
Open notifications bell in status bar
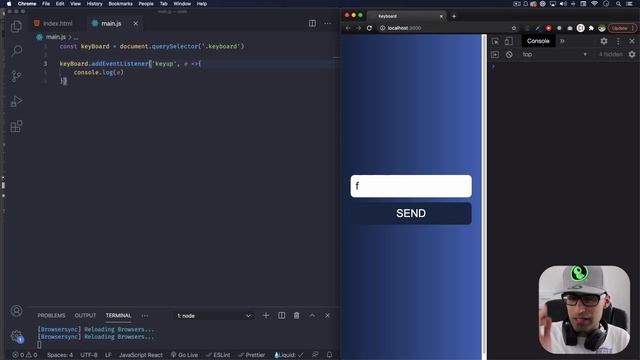[x=329, y=355]
